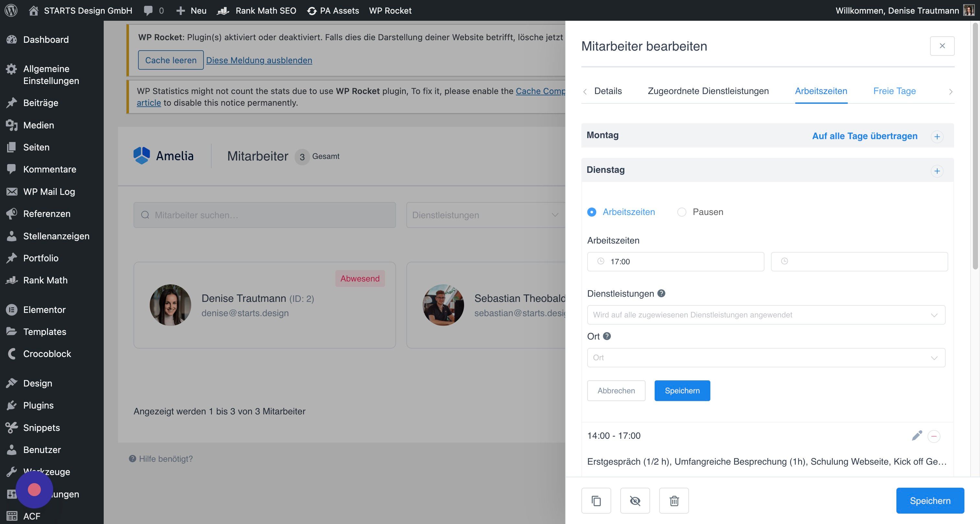Save employee with bottom Speichern button
Viewport: 980px width, 524px height.
click(x=930, y=501)
